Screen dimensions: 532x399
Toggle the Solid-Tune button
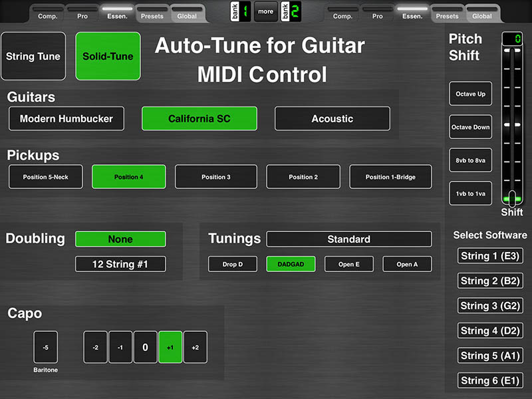point(108,57)
